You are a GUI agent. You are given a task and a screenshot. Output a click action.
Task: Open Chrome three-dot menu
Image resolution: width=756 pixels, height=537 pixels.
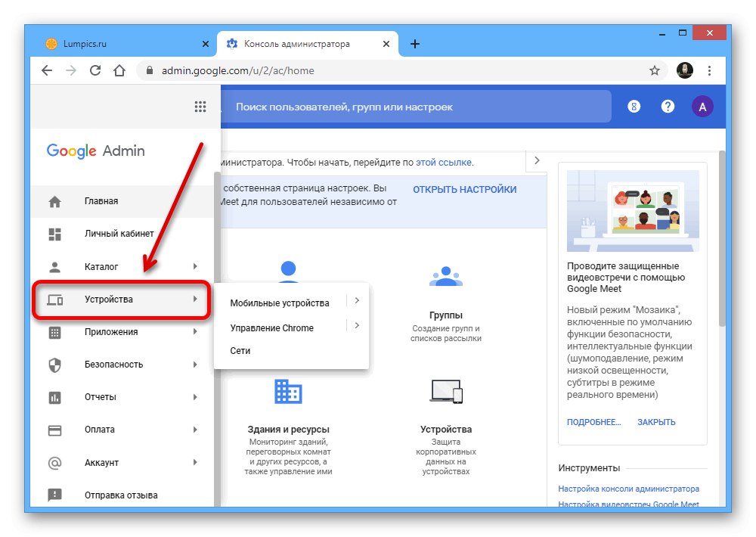pyautogui.click(x=709, y=71)
